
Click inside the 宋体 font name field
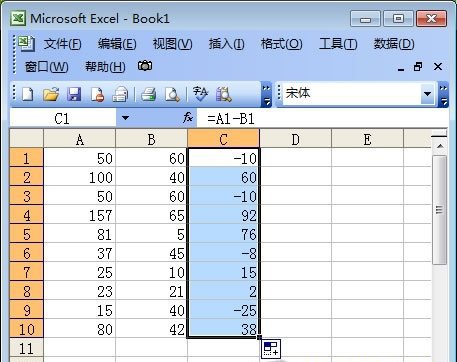pos(352,94)
